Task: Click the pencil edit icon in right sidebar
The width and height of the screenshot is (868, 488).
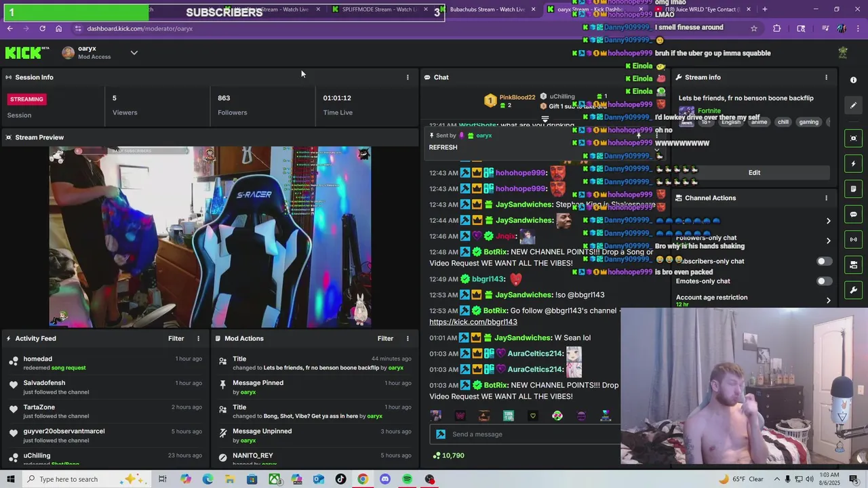Action: [853, 105]
